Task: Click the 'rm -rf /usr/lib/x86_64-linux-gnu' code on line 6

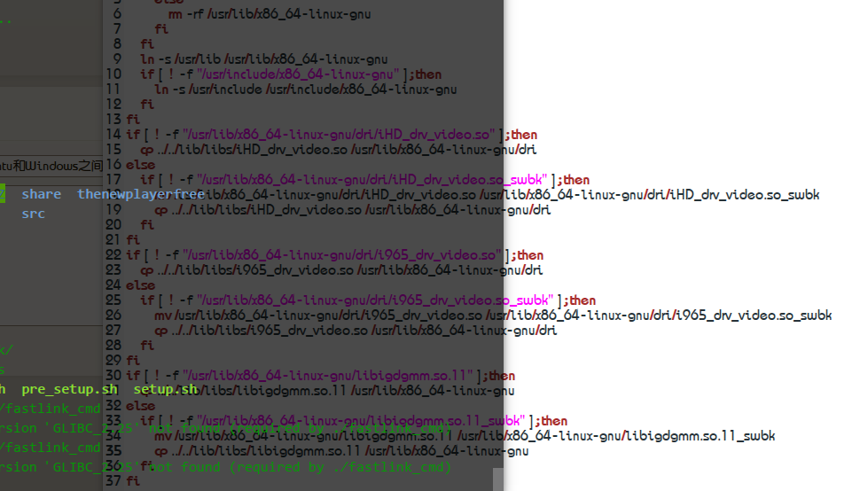Action: [270, 14]
